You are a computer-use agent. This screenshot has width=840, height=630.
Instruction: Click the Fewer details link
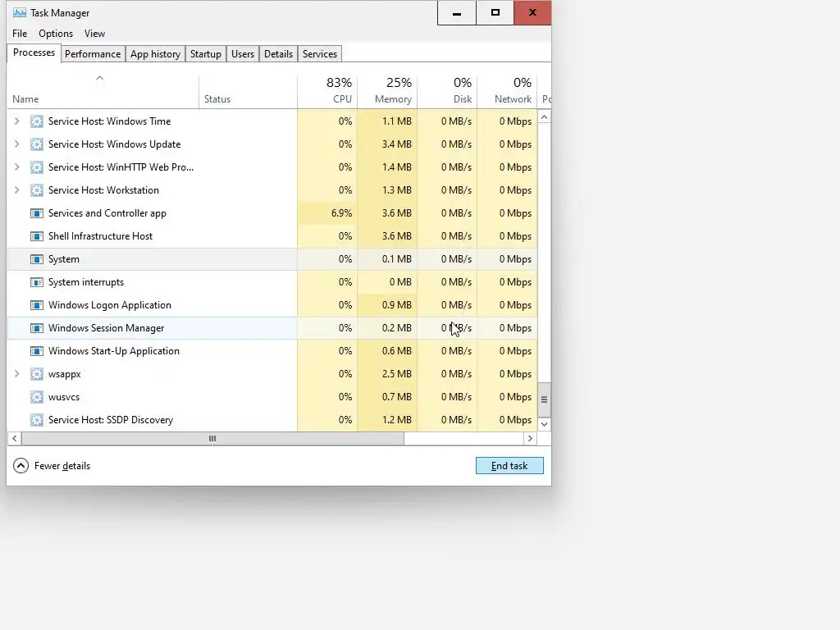62,466
